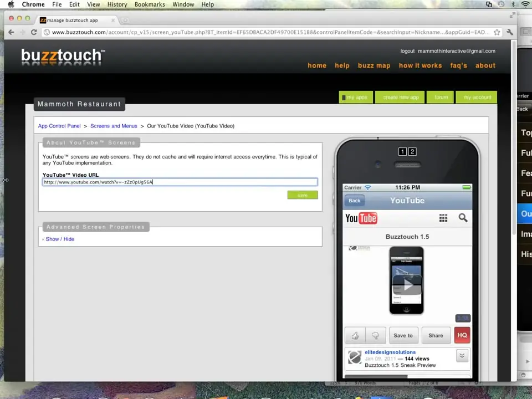Viewport: 532px width, 399px height.
Task: Open Chrome's wrench settings menu
Action: click(x=510, y=32)
